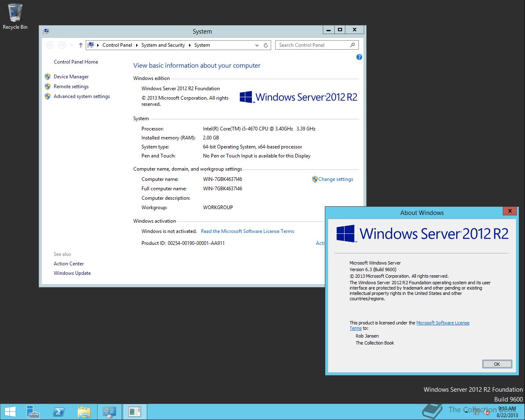Screen dimensions: 525x420
Task: Open Control Panel Home
Action: [76, 62]
